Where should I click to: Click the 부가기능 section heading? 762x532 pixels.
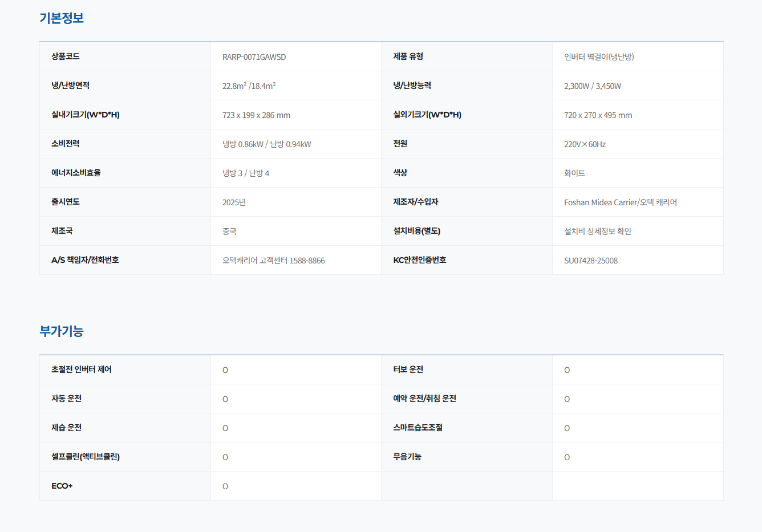pos(62,331)
